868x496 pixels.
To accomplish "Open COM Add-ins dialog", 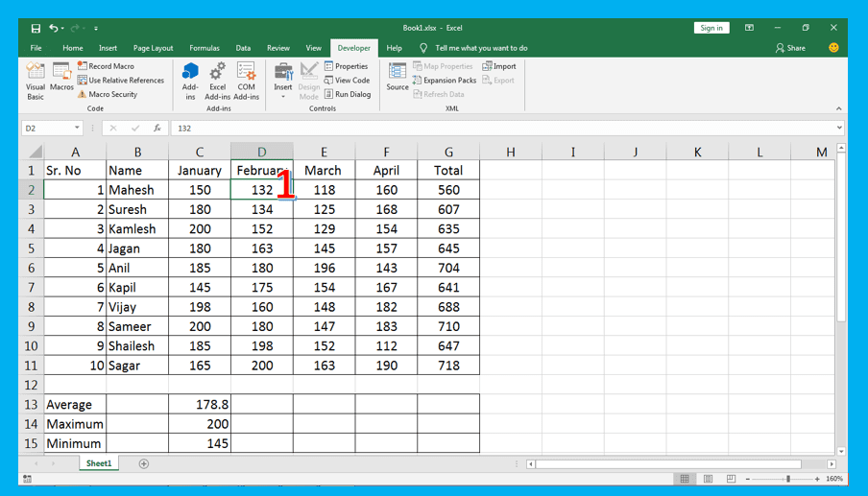I will point(247,81).
